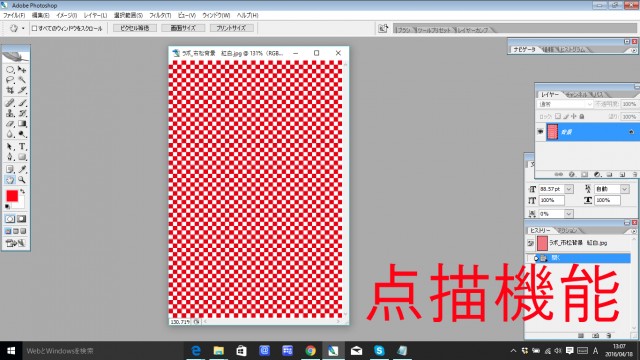Open the フィルタ(T) menu

pyautogui.click(x=160, y=15)
